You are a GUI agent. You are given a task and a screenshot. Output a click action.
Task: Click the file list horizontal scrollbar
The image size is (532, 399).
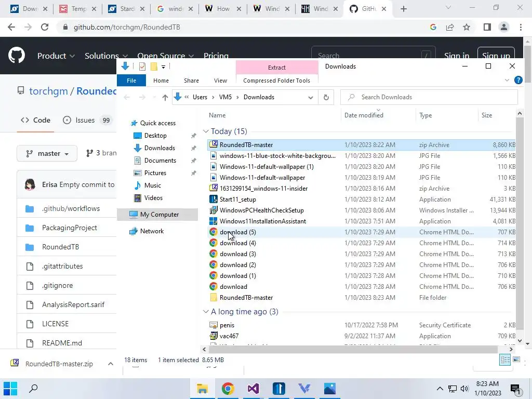click(x=353, y=349)
